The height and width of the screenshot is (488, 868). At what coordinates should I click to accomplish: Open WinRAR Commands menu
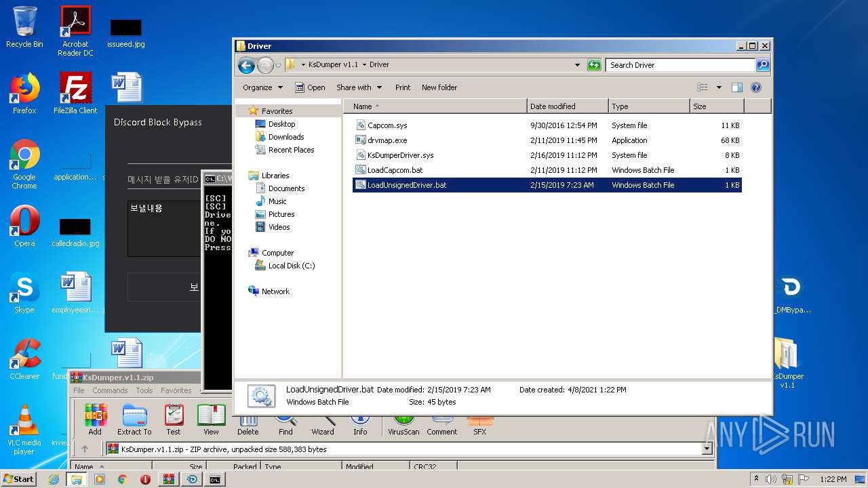[x=110, y=390]
